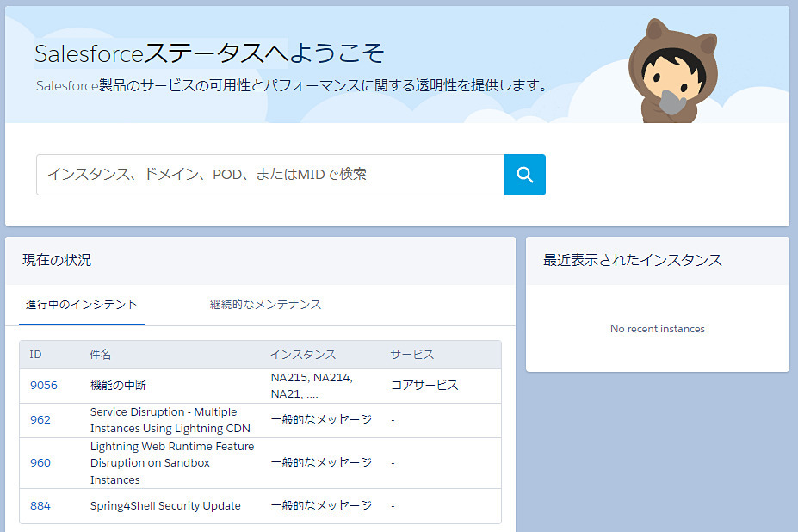Open incident ID 9056 link

tap(43, 386)
